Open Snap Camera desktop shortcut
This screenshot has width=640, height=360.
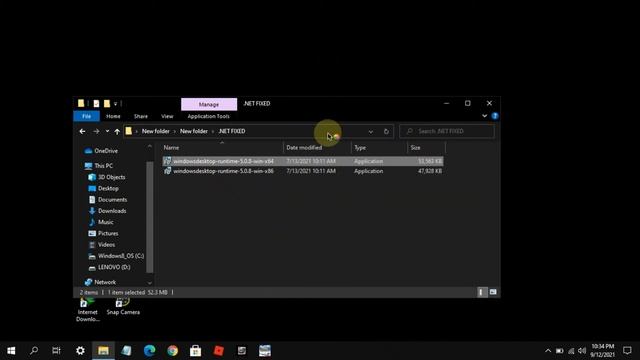tap(123, 307)
